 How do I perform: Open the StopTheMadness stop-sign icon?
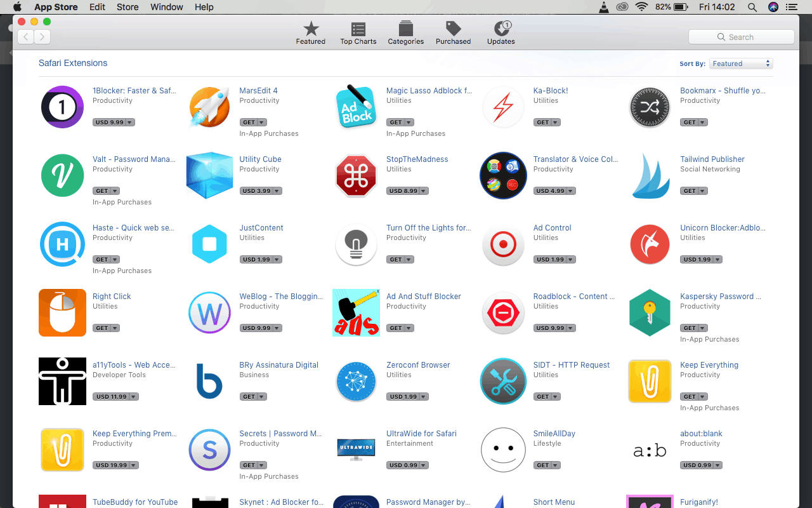(356, 175)
